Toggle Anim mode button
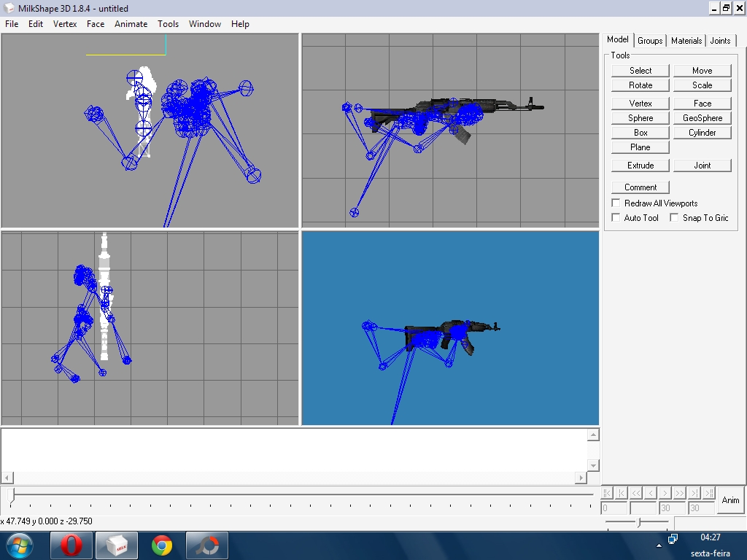 pos(730,500)
